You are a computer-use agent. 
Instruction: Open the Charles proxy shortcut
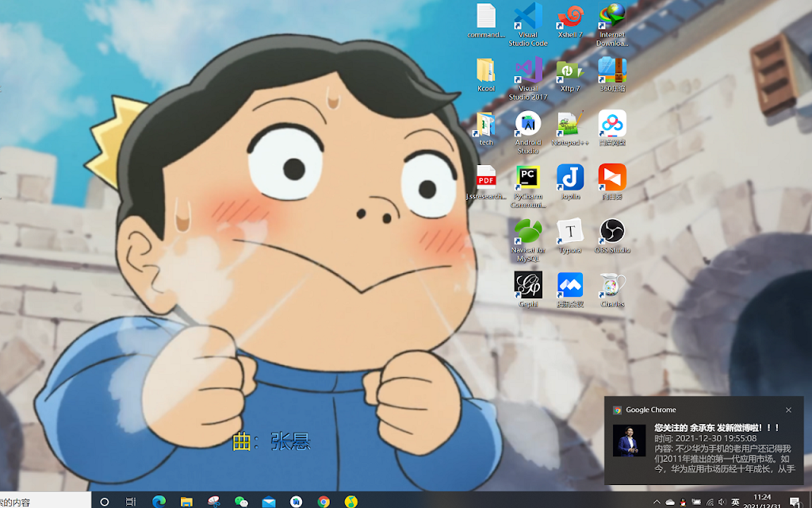tap(612, 290)
